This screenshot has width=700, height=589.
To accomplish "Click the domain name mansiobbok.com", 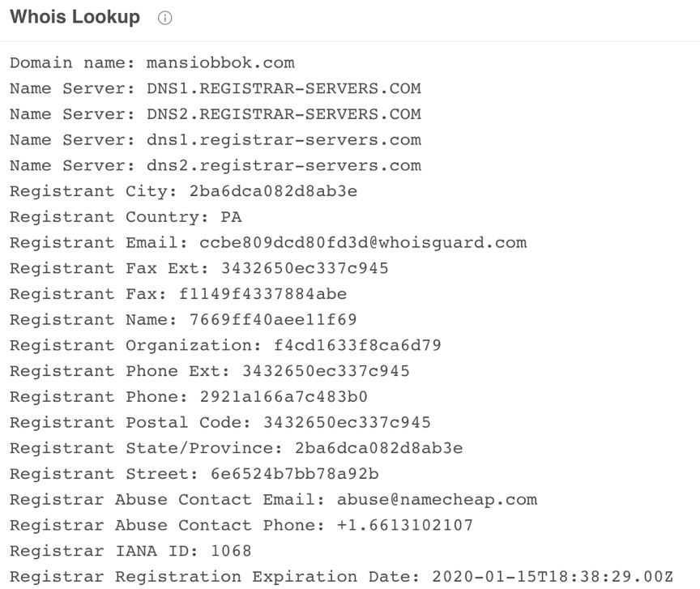I will click(220, 62).
